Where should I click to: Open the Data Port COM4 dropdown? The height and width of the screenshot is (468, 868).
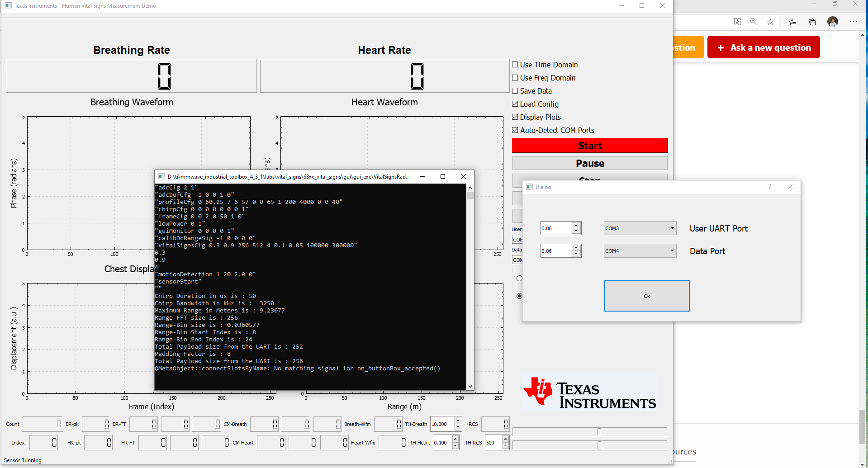point(640,251)
